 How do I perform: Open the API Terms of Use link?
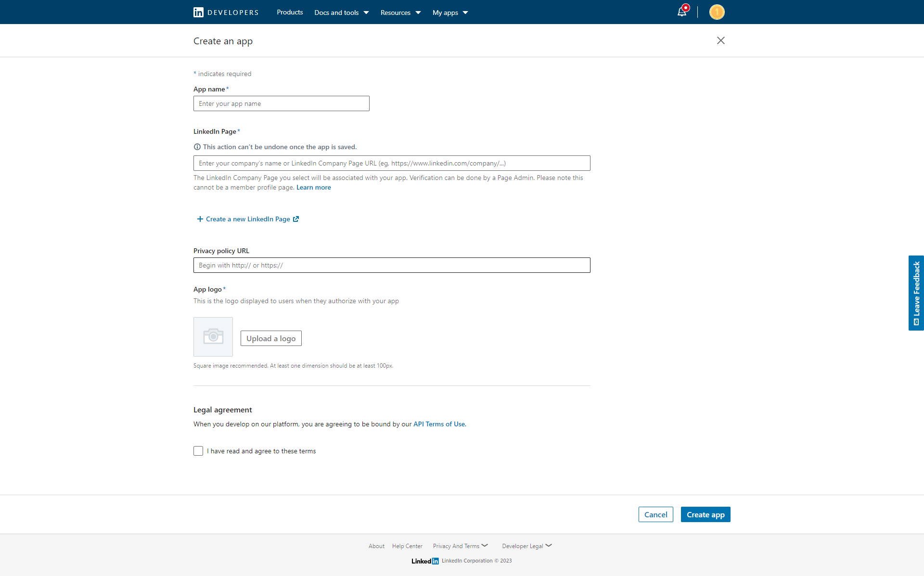pos(438,424)
